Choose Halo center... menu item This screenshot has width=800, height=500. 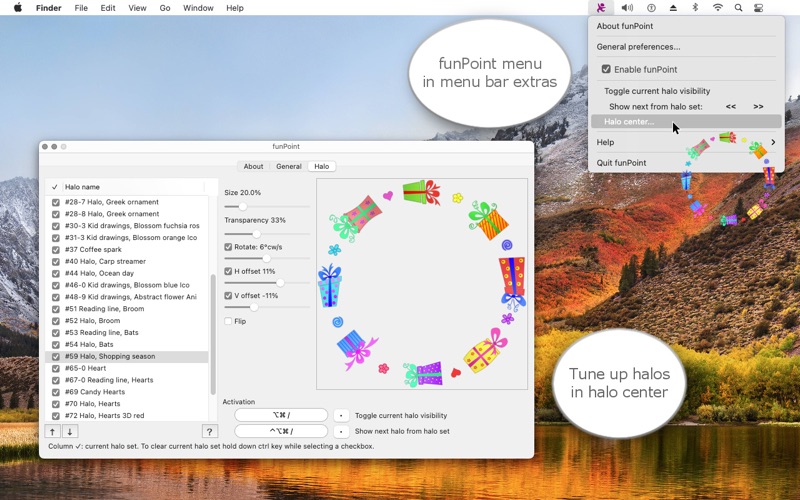[x=686, y=121]
